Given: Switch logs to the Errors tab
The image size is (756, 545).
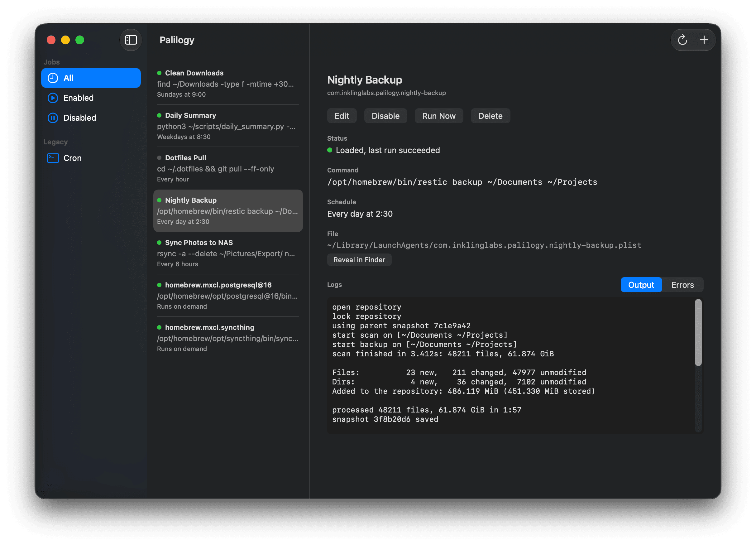Looking at the screenshot, I should click(x=682, y=285).
